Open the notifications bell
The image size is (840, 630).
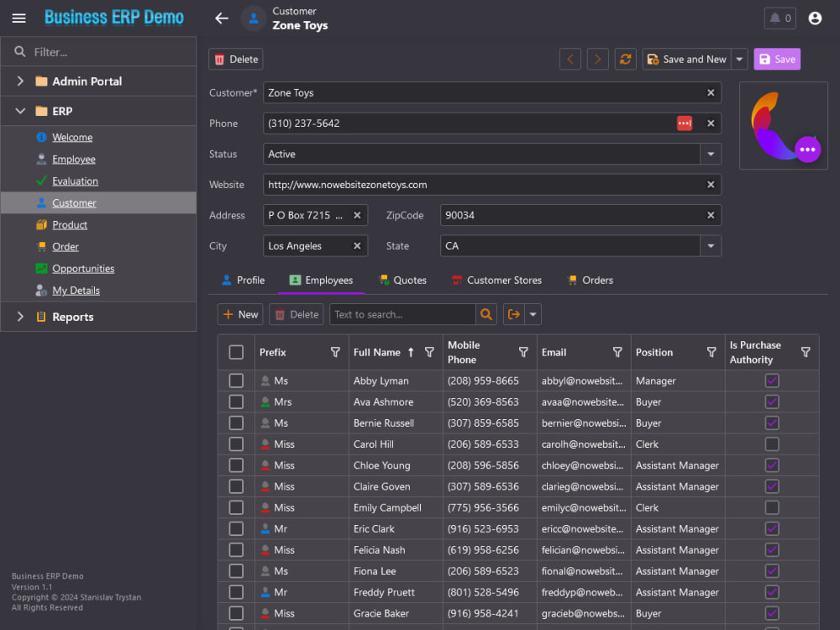coord(780,18)
